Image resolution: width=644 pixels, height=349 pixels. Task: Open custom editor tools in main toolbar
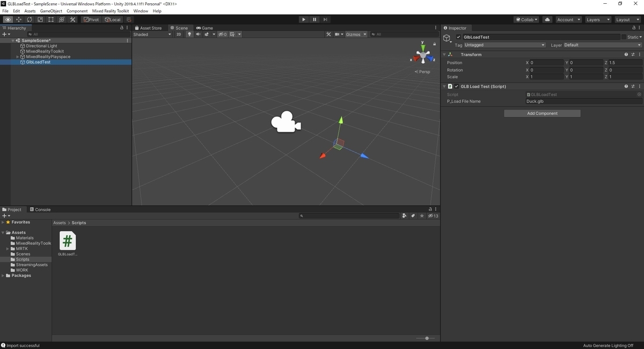(x=73, y=20)
